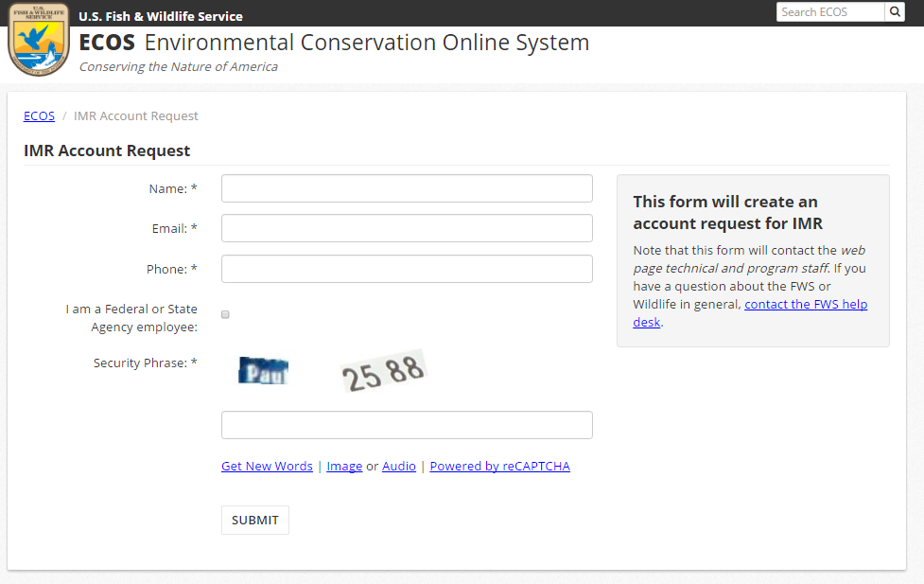Switch captcha to Audio mode
This screenshot has width=924, height=584.
coord(399,466)
